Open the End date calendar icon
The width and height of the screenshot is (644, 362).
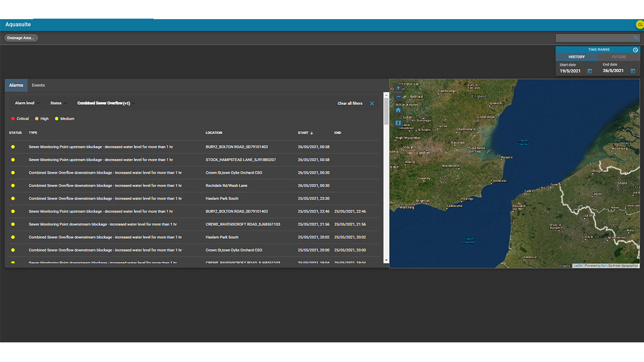coord(632,71)
